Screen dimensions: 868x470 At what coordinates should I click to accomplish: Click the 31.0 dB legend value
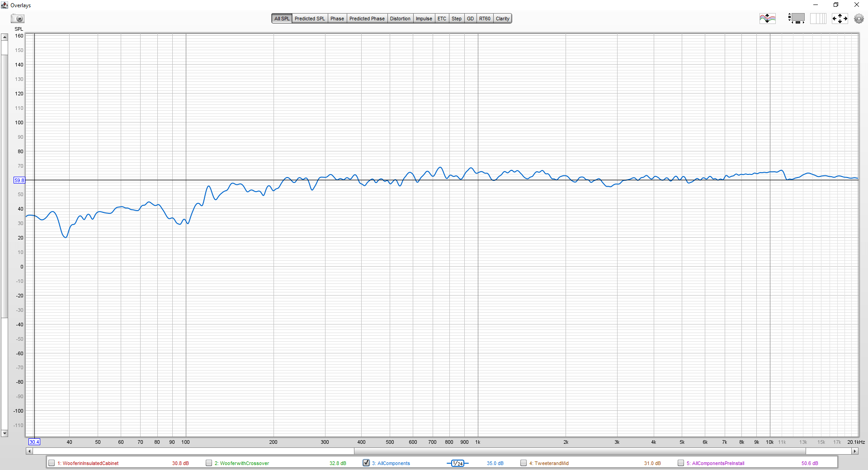point(652,463)
